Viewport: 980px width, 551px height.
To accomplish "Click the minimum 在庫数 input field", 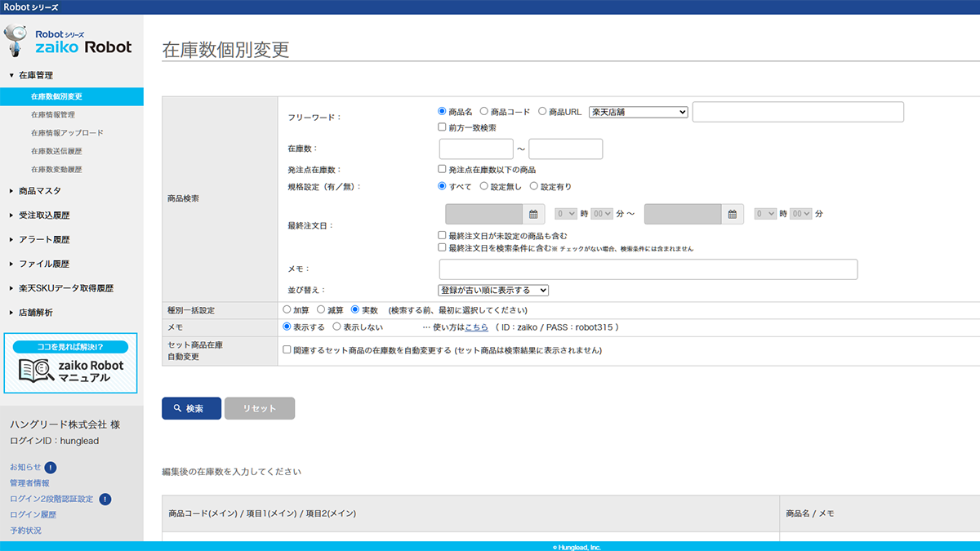I will [x=476, y=149].
